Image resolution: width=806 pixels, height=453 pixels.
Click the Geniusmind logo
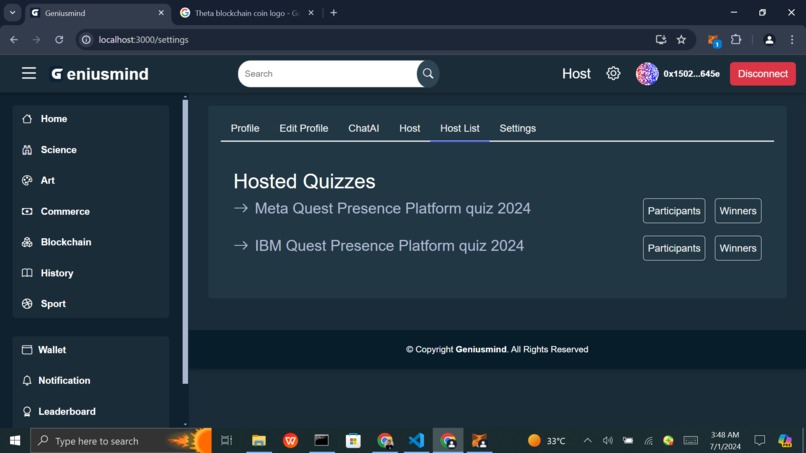tap(100, 74)
